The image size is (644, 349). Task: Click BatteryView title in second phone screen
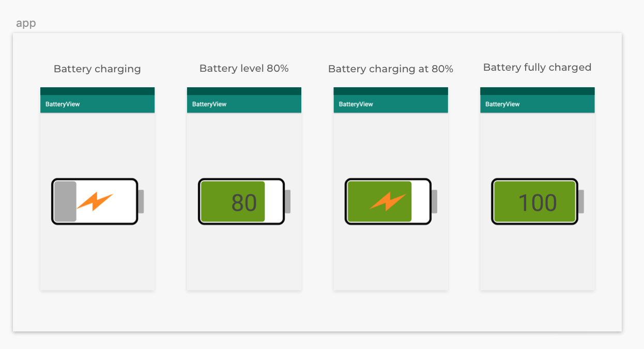click(x=209, y=104)
